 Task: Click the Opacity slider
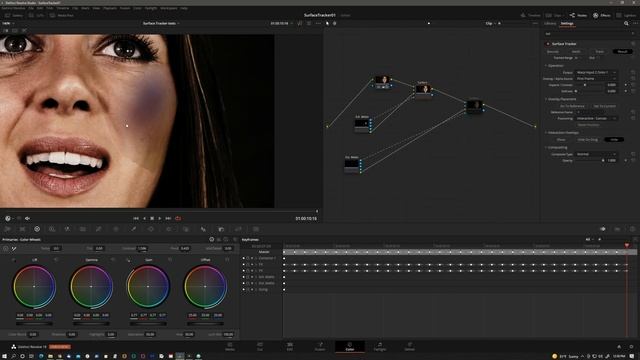(x=590, y=160)
